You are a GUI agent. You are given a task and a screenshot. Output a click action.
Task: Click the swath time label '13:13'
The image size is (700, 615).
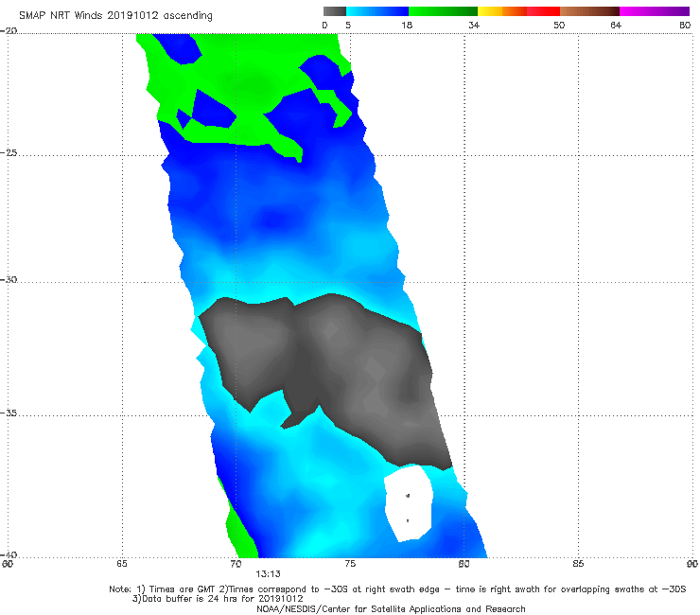point(268,574)
